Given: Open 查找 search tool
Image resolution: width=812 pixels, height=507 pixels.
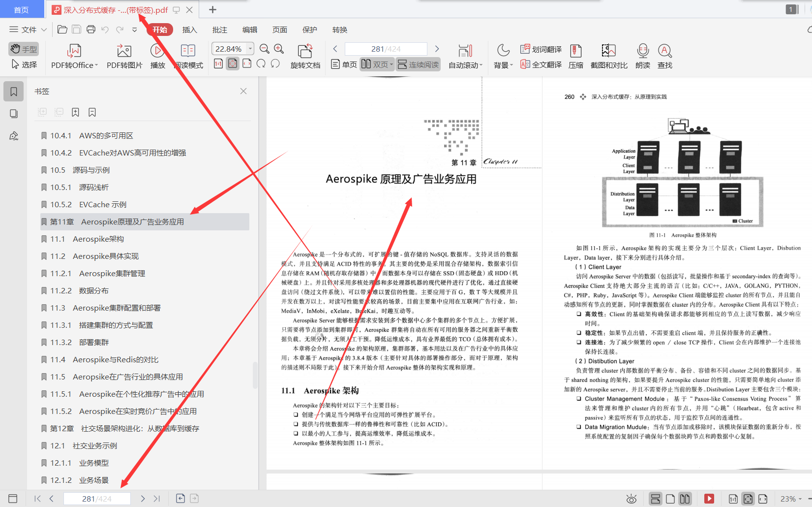Looking at the screenshot, I should coord(664,57).
